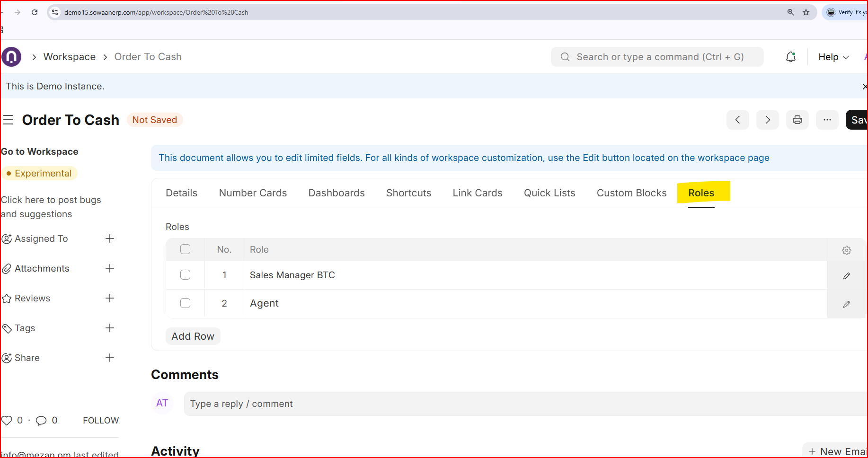
Task: Click the notification bell icon
Action: pyautogui.click(x=790, y=57)
